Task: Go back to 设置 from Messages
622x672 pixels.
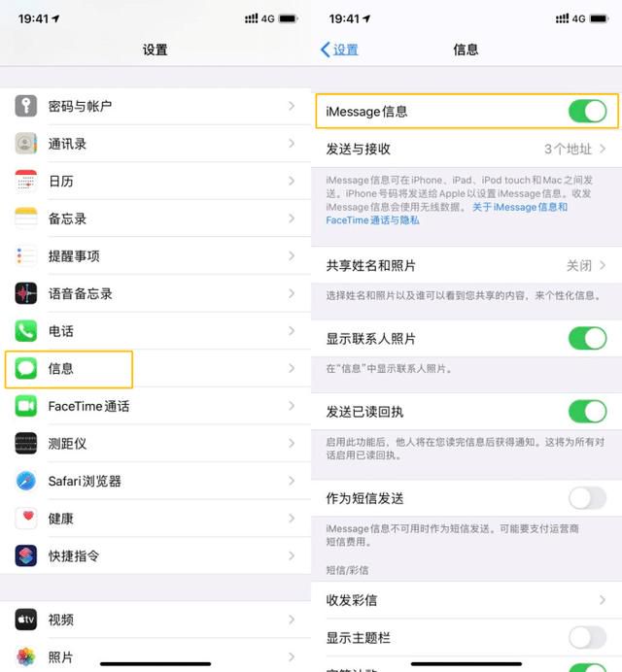Action: (339, 50)
